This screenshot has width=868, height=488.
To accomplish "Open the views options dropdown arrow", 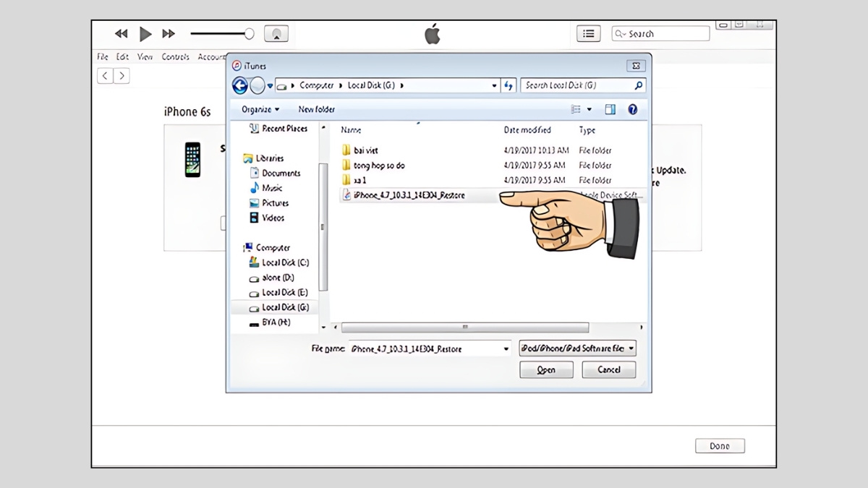I will 590,109.
